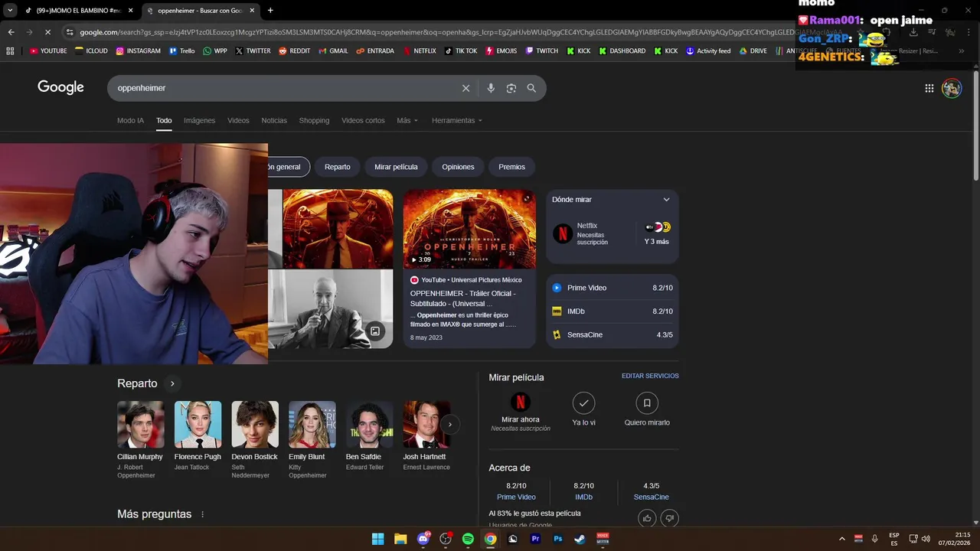
Task: Open WPP WhatsApp bookmark
Action: (215, 51)
